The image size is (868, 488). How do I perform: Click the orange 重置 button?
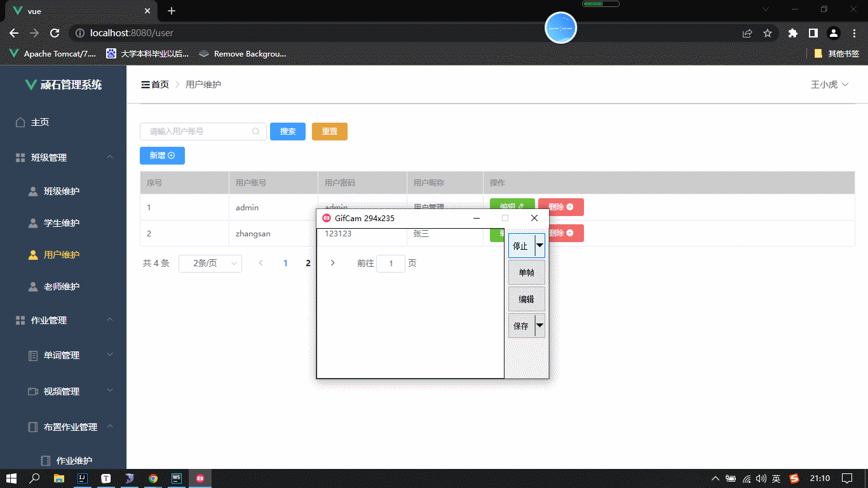point(330,132)
